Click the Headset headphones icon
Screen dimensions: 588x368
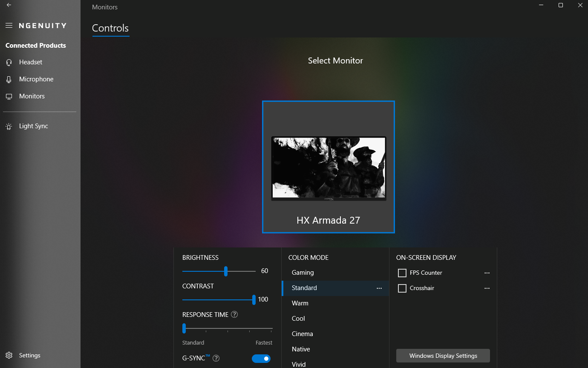coord(9,62)
